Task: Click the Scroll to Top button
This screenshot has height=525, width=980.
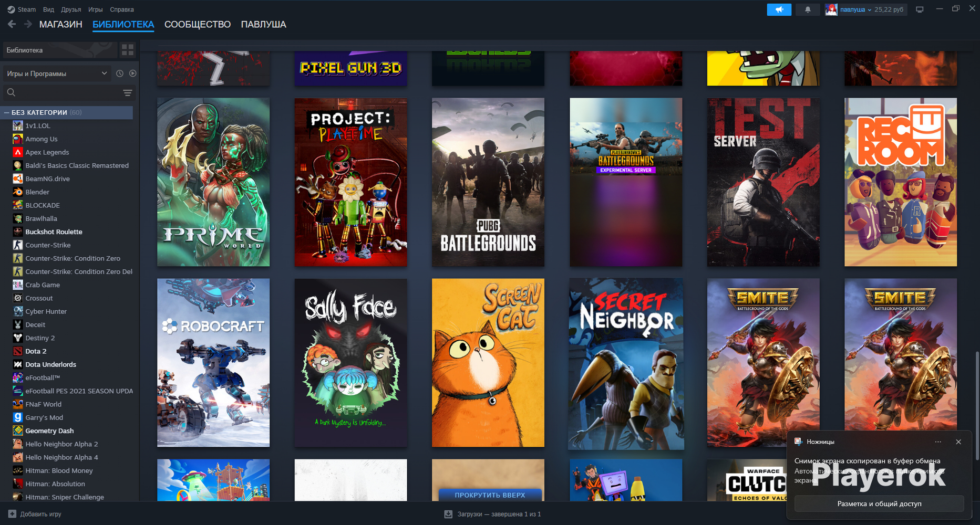Action: click(x=490, y=495)
